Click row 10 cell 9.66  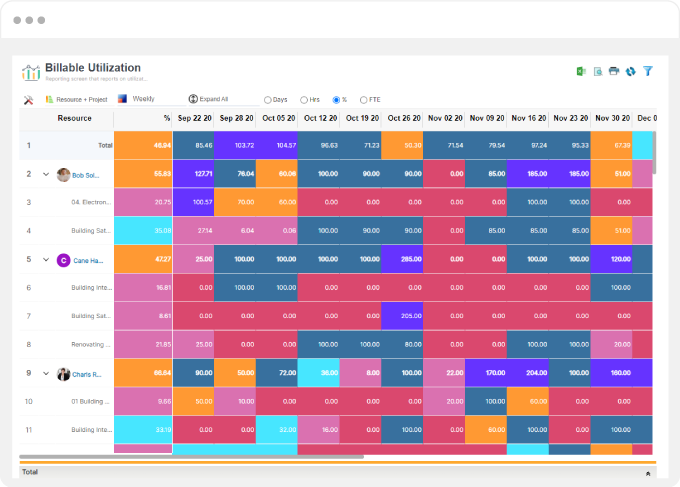(x=143, y=401)
